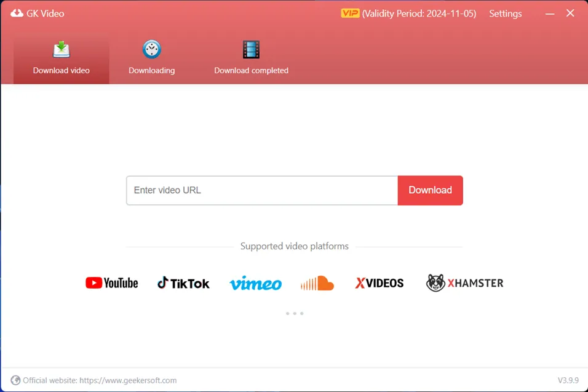Select the XHAMSTER platform icon
Screen dimensions: 588x392
click(x=464, y=283)
